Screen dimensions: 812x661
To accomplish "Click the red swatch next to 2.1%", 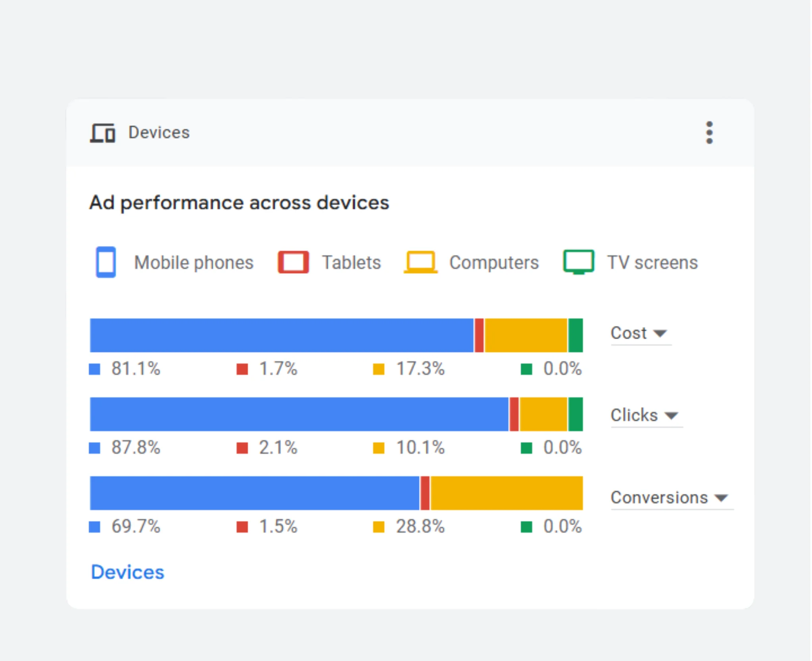I will coord(242,448).
